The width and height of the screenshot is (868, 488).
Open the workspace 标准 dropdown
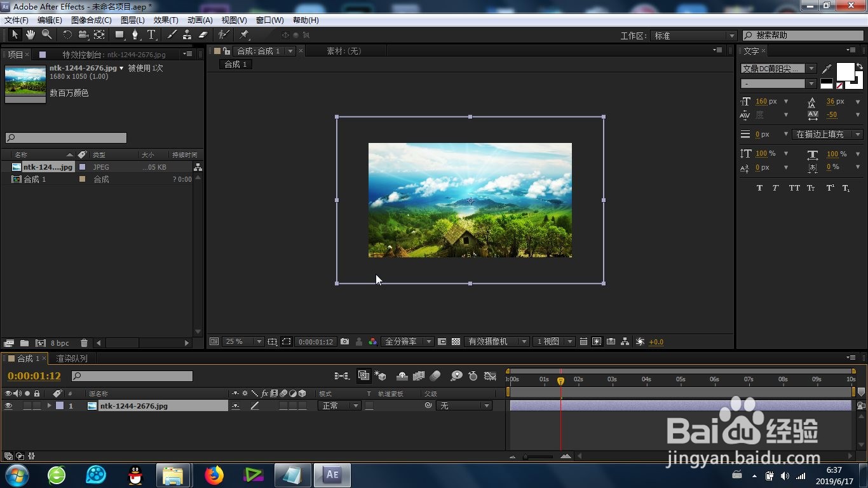[693, 36]
